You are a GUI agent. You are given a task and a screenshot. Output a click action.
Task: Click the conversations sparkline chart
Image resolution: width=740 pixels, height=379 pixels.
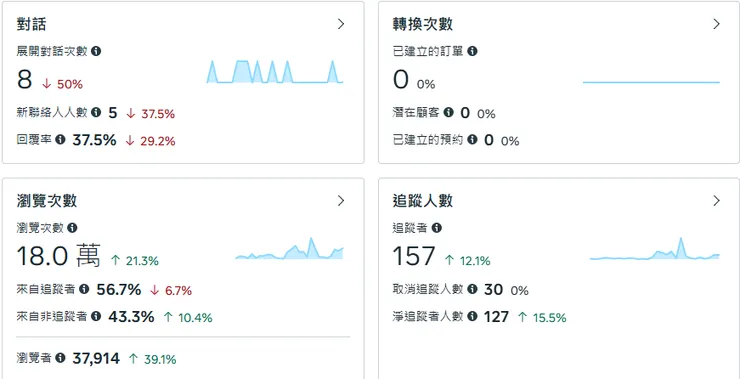tap(275, 71)
